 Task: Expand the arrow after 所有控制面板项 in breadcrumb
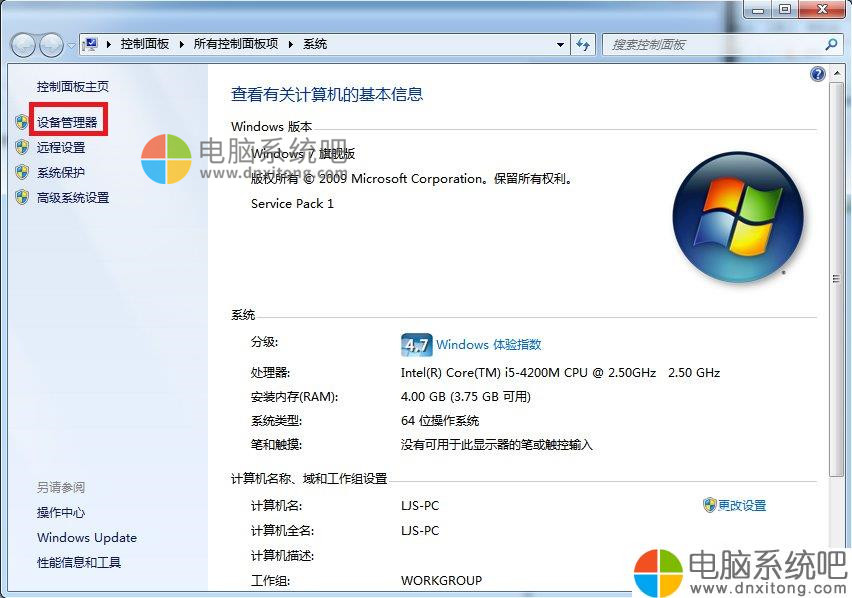tap(291, 45)
